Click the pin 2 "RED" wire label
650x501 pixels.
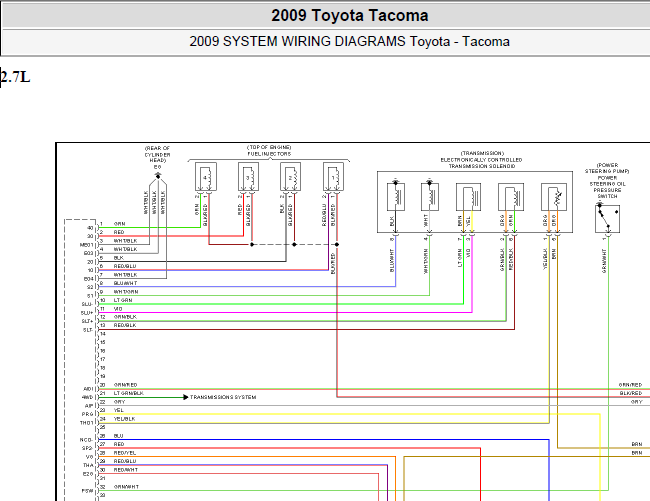(119, 232)
